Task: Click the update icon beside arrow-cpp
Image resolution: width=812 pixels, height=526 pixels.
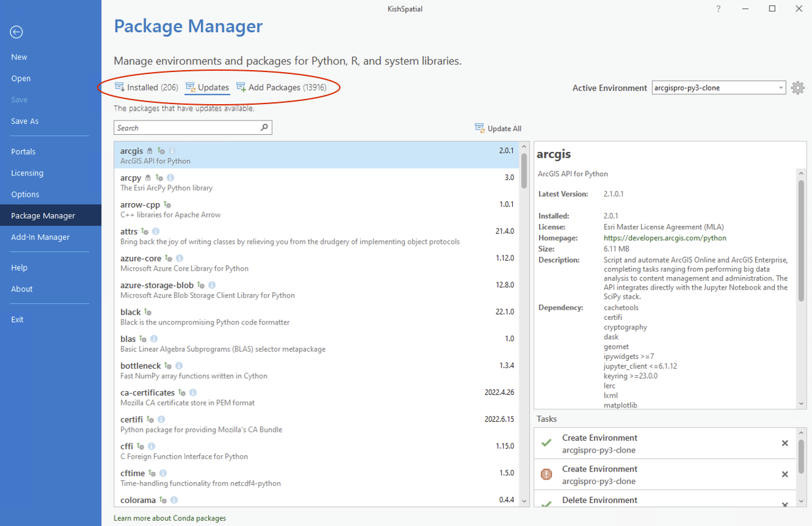Action: (167, 205)
